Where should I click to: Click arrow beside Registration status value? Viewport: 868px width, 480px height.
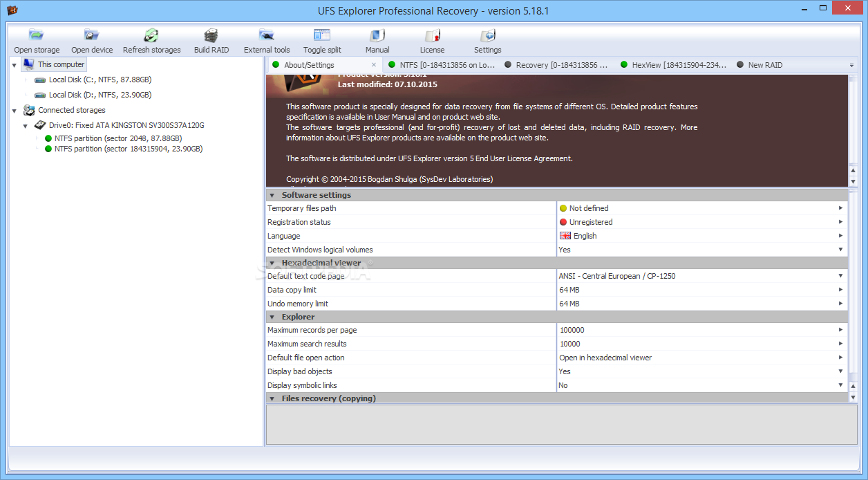pos(841,222)
